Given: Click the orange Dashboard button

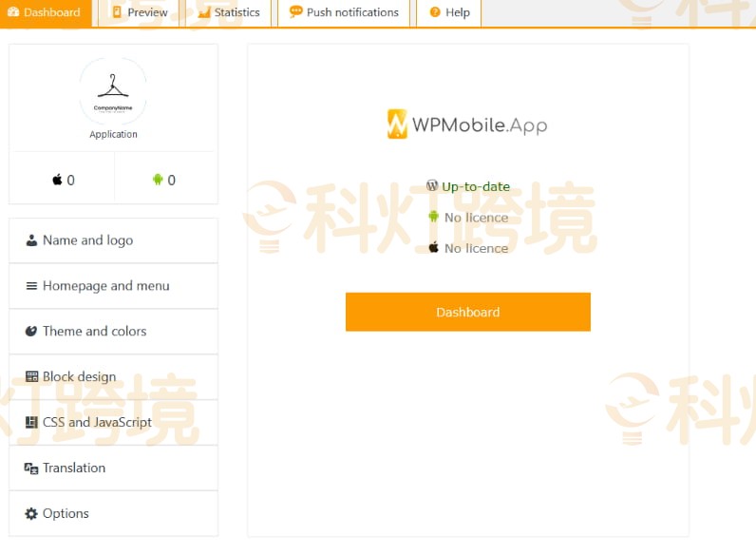Looking at the screenshot, I should pos(467,312).
